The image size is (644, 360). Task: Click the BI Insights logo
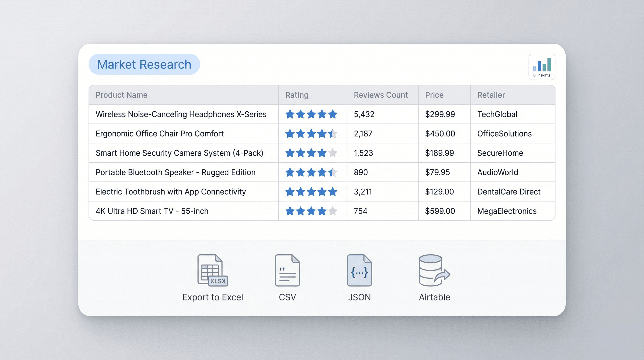click(x=542, y=67)
